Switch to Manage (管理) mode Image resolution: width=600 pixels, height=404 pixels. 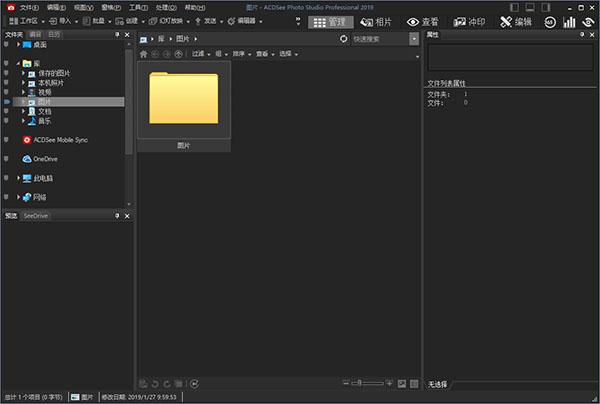pyautogui.click(x=330, y=22)
